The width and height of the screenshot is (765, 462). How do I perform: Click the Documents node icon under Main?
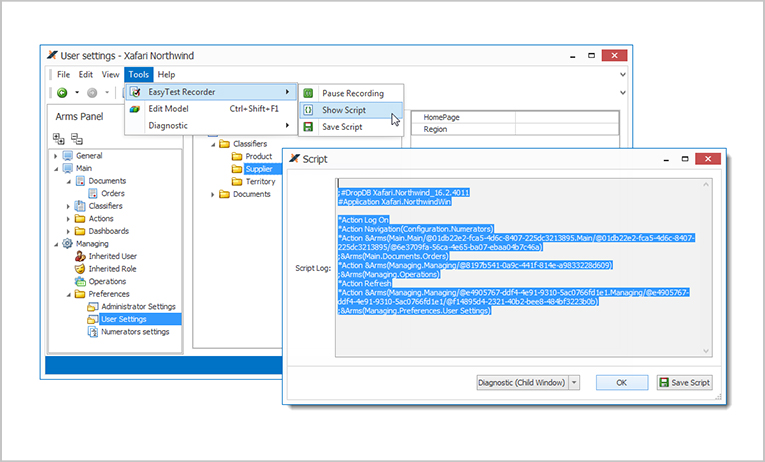pos(81,181)
